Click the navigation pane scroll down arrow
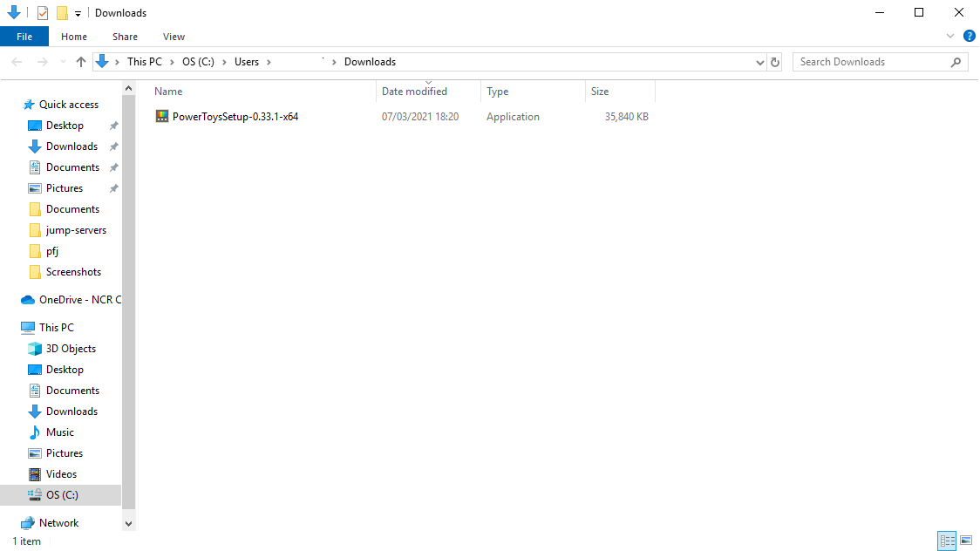Screen dimensions: 980x551 click(x=129, y=524)
